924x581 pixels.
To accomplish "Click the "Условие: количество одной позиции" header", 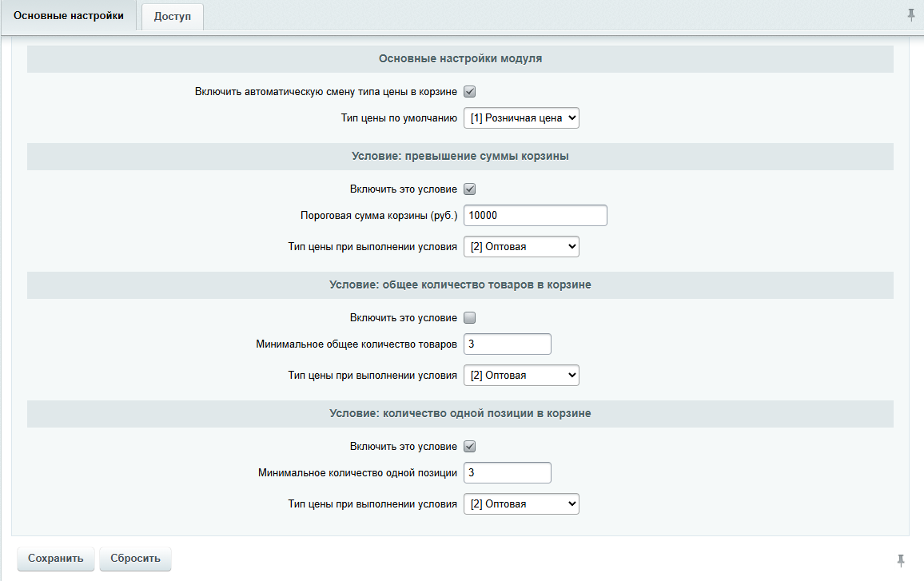I will coord(460,413).
